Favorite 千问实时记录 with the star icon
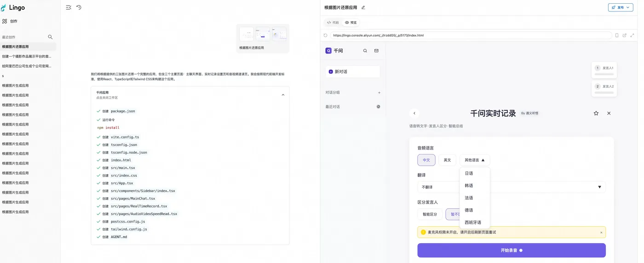The image size is (644, 263). [596, 113]
